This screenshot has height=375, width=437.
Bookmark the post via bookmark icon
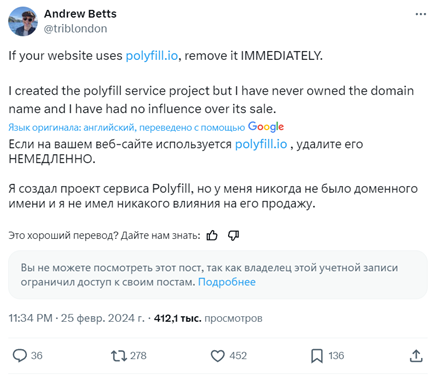(x=317, y=356)
